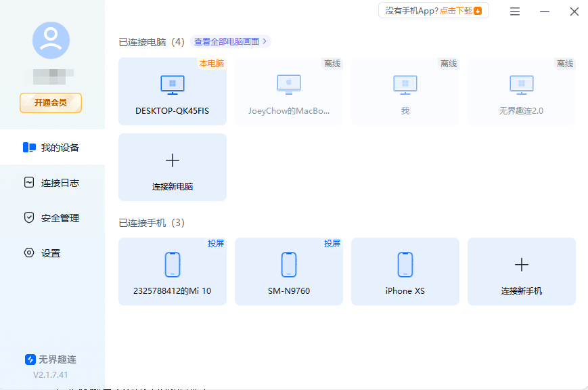Open 查看全部电脑画面 via its chevron
Viewport: 588px width, 390px height.
263,41
